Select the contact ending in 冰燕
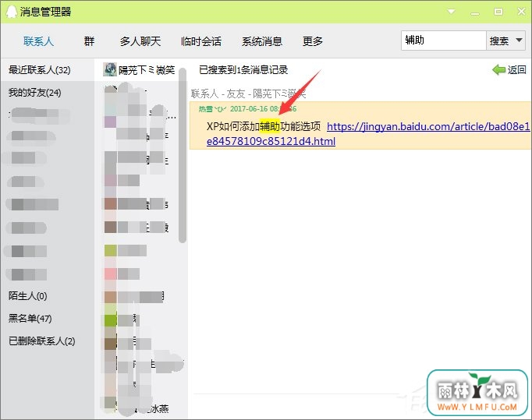Screen dimensions: 532x420 click(x=140, y=409)
